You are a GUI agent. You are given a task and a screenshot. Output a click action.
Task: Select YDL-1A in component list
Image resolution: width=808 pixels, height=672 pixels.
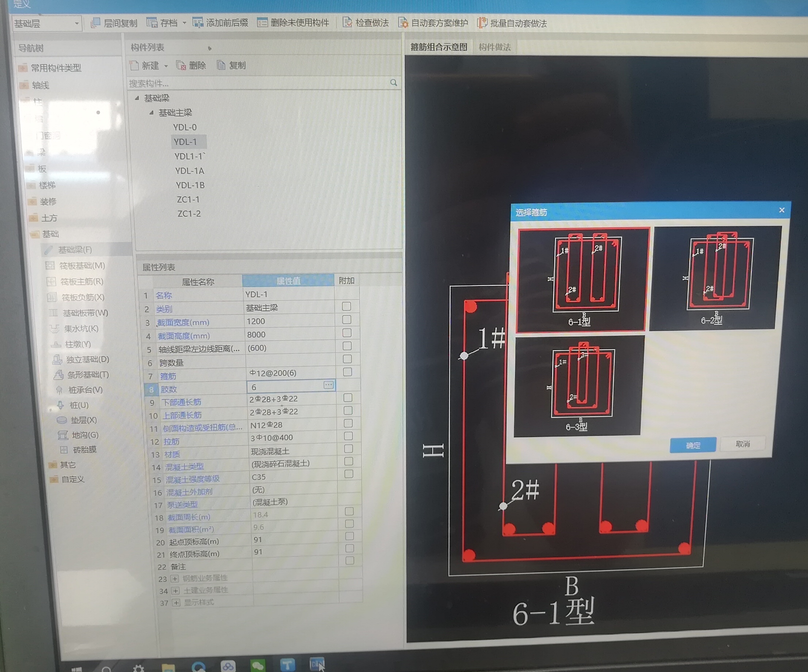tap(190, 171)
